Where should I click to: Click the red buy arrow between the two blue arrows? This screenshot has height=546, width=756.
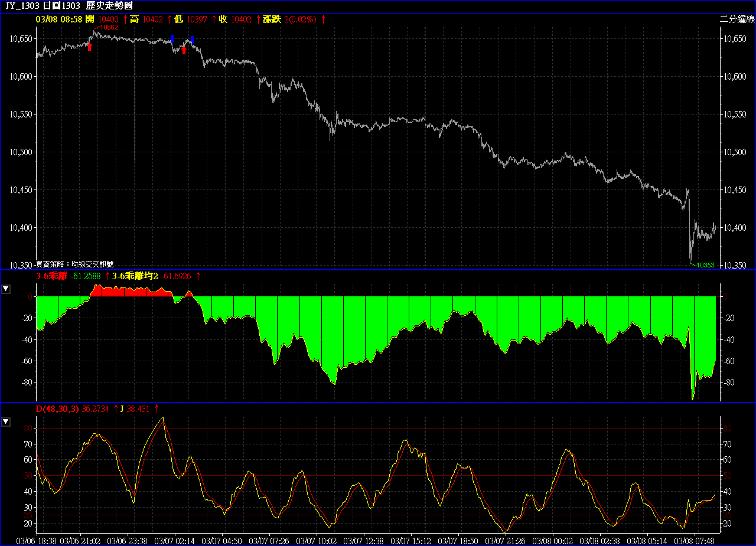click(x=184, y=50)
